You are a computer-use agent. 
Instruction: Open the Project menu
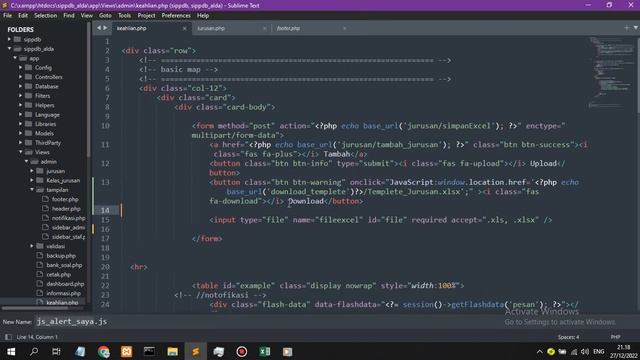pos(146,16)
